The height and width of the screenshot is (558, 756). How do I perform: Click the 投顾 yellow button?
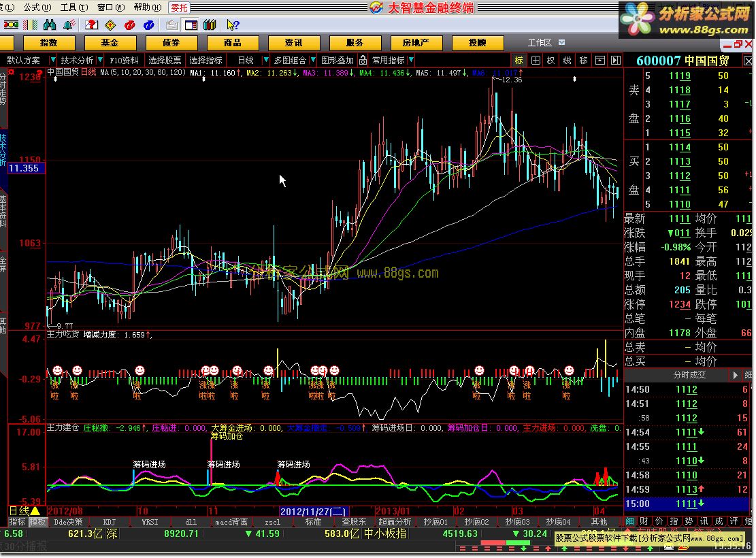point(477,43)
